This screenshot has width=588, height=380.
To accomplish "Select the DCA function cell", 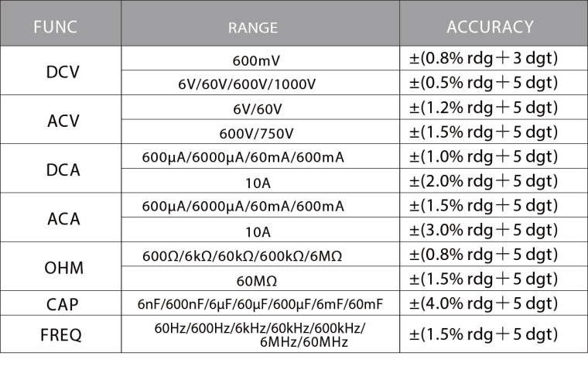I will coord(63,170).
